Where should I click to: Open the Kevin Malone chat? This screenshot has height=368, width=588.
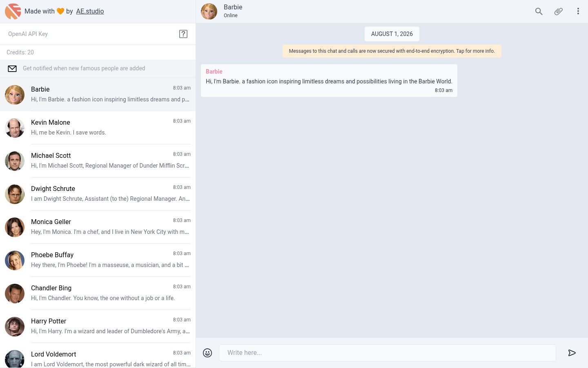point(98,128)
